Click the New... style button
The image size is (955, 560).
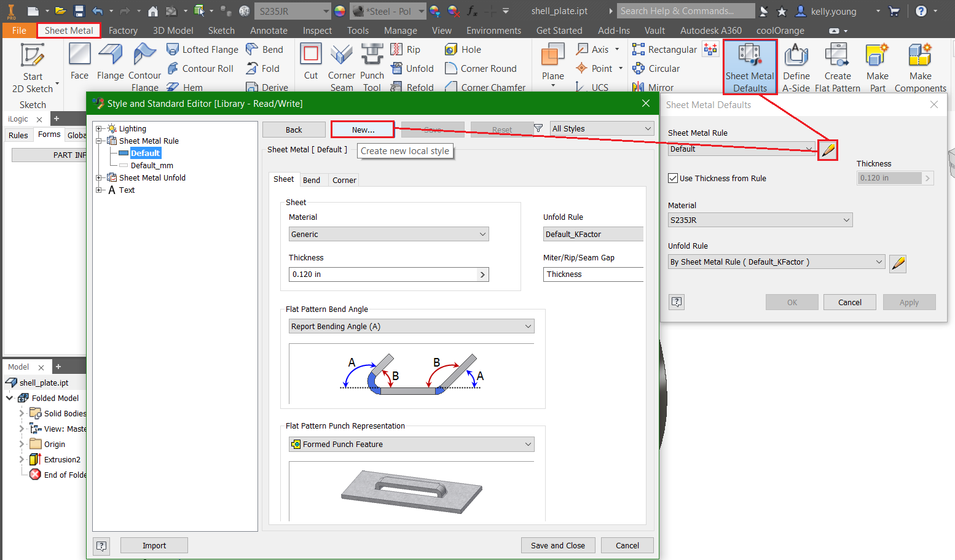[x=363, y=130]
